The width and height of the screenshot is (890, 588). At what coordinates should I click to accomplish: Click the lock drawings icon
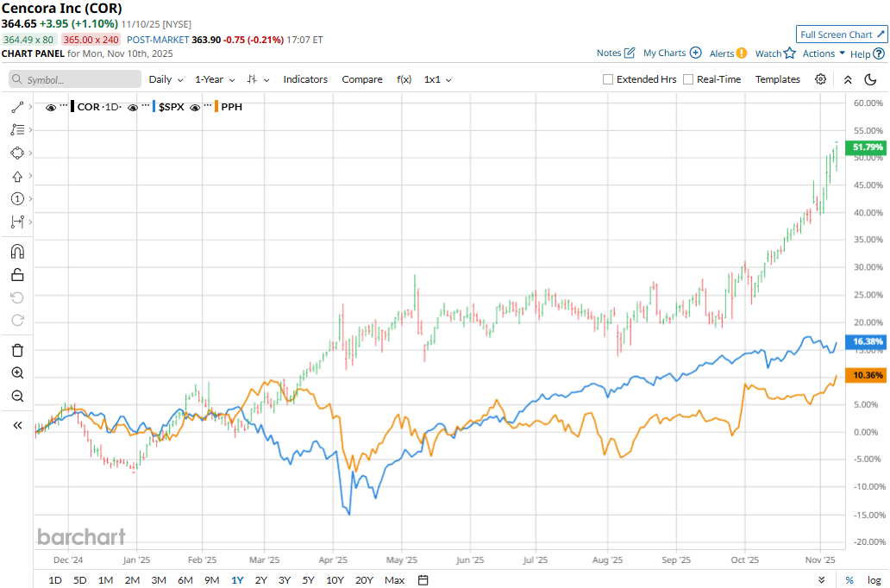(x=17, y=275)
